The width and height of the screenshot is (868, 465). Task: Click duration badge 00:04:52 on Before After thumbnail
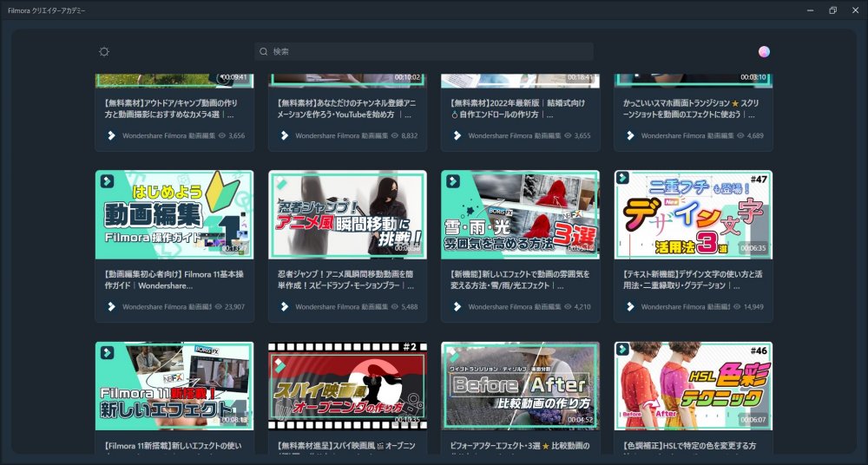(x=581, y=420)
